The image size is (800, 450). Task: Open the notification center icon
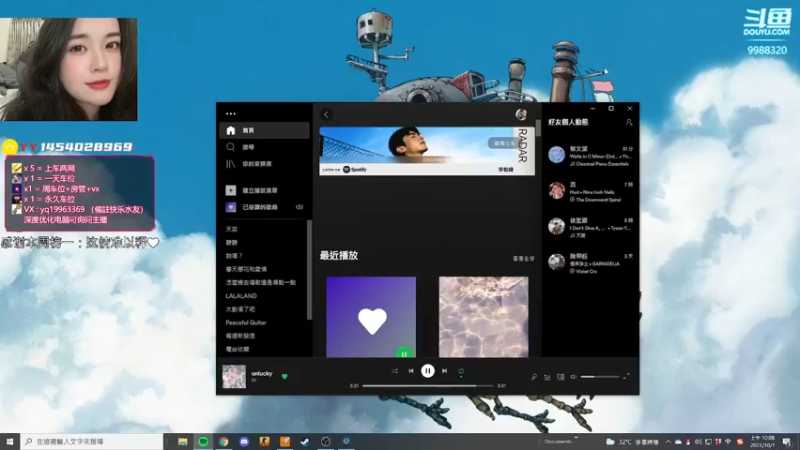pos(787,442)
